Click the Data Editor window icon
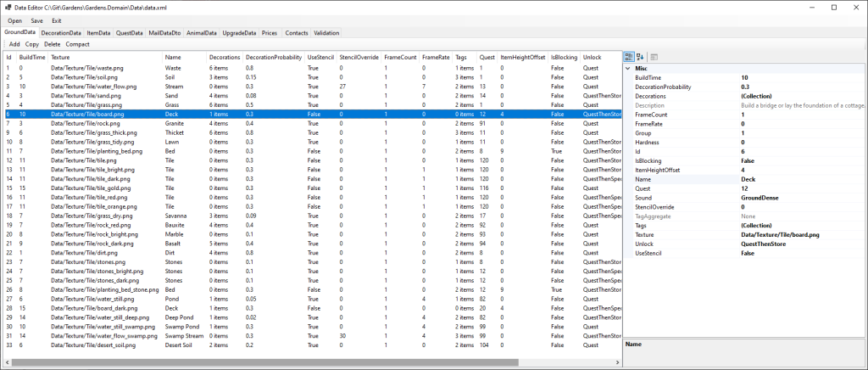The image size is (868, 370). coord(7,7)
